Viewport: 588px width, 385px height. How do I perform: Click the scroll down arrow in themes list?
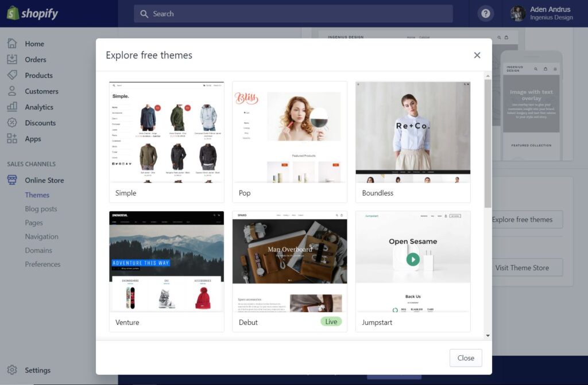[488, 336]
